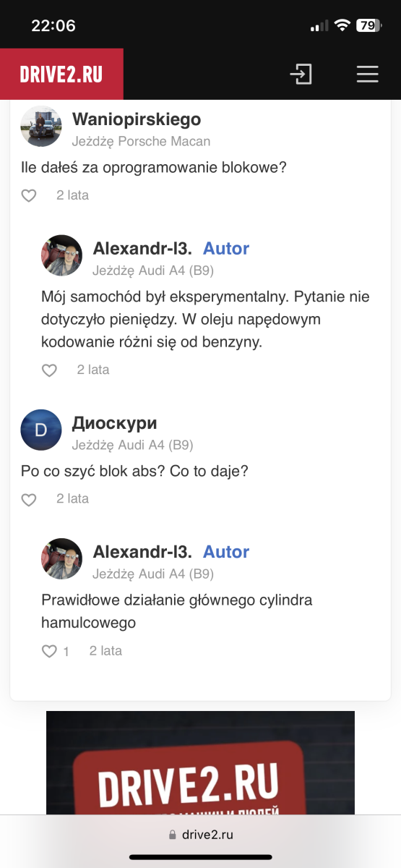Tap the drive2.ru address bar
The height and width of the screenshot is (868, 401).
click(x=200, y=834)
